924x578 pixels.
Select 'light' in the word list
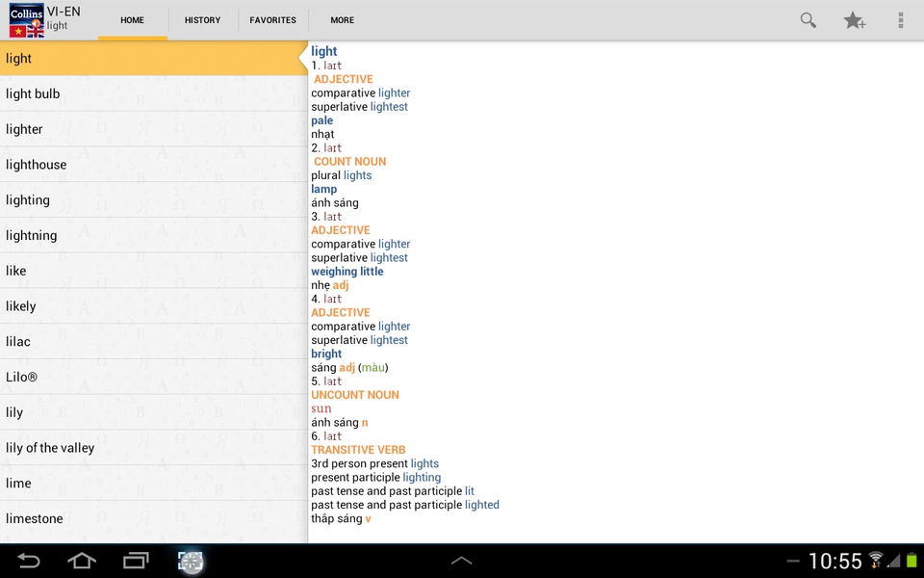coord(153,59)
